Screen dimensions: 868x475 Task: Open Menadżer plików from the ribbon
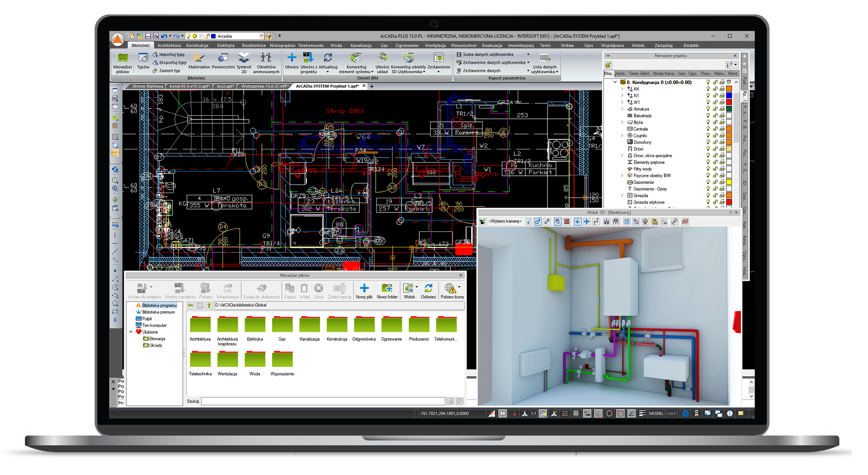tap(123, 63)
